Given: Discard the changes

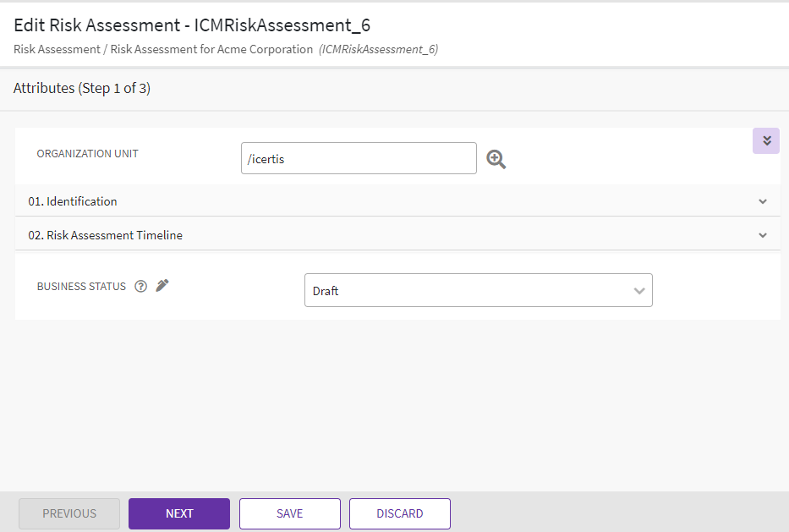Looking at the screenshot, I should click(x=399, y=513).
